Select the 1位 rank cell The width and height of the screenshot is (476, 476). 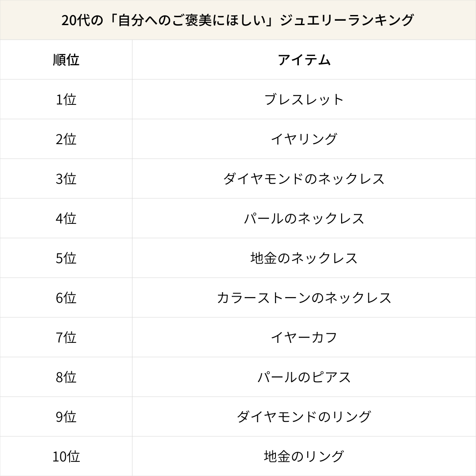coord(66,100)
